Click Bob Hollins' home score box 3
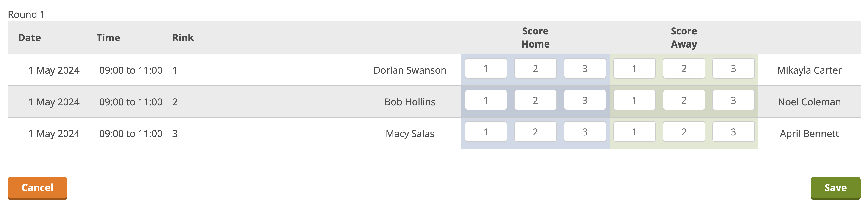Image resolution: width=868 pixels, height=214 pixels. click(585, 100)
